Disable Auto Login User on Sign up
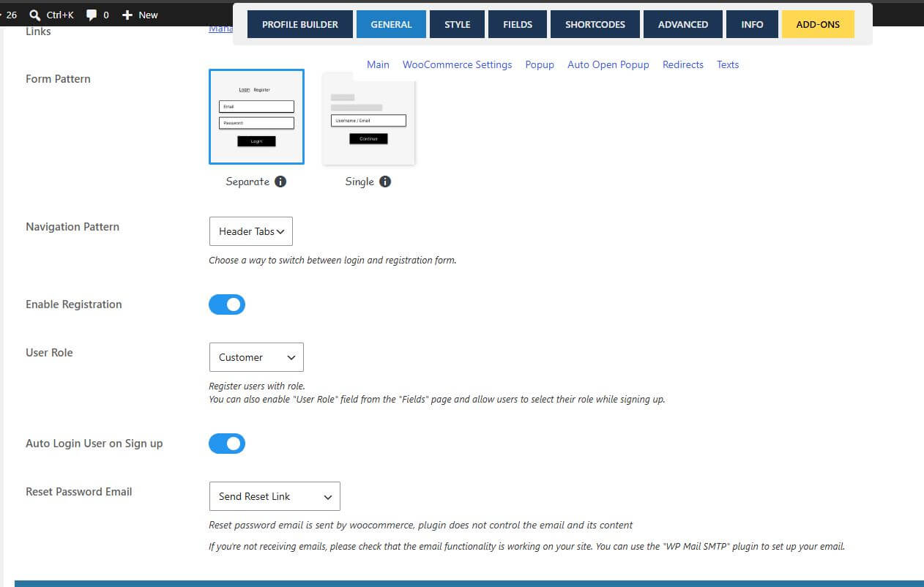Image resolution: width=924 pixels, height=587 pixels. [x=227, y=444]
